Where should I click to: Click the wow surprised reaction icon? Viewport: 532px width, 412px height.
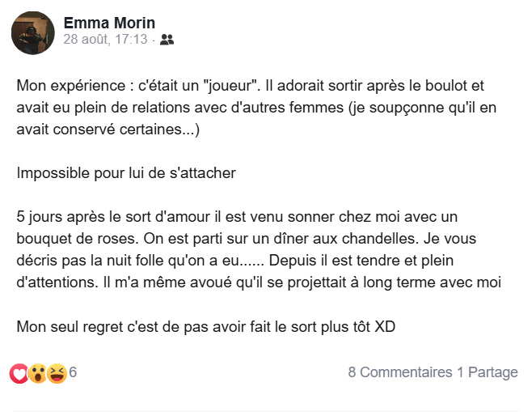pos(37,373)
